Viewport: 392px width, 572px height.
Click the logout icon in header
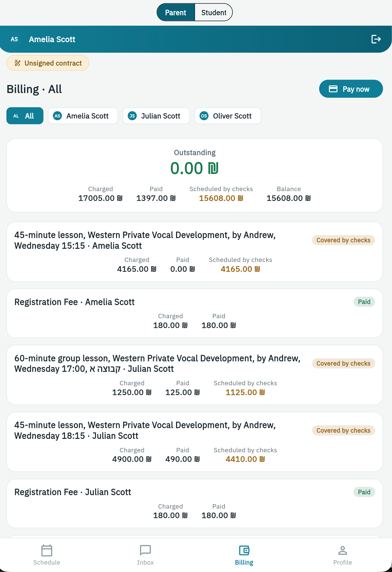pyautogui.click(x=376, y=39)
